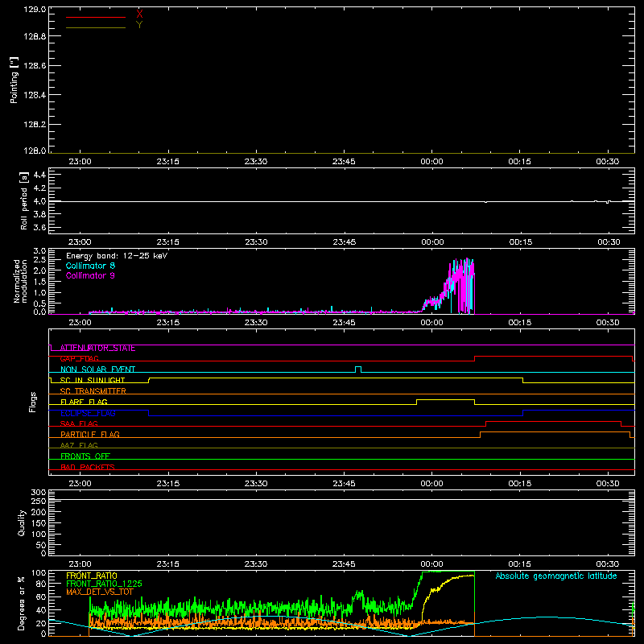
Task: Click the Normalized modulation axis title
Action: [20, 281]
